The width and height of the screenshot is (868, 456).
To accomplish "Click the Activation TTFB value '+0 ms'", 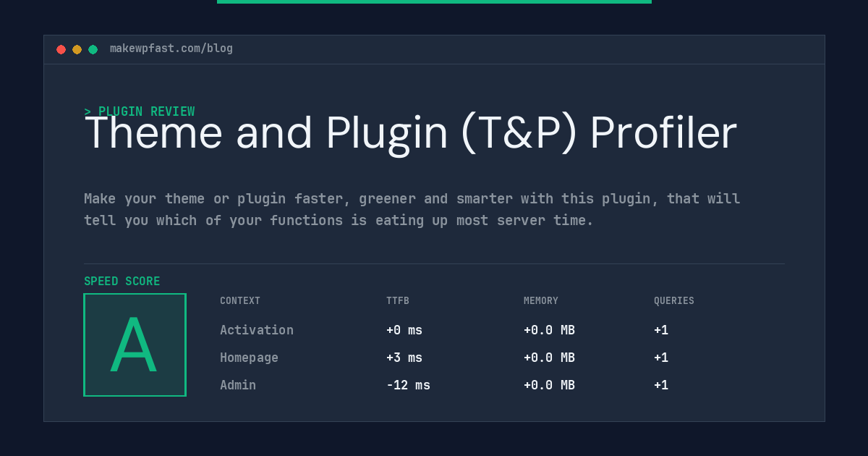I will (x=404, y=330).
